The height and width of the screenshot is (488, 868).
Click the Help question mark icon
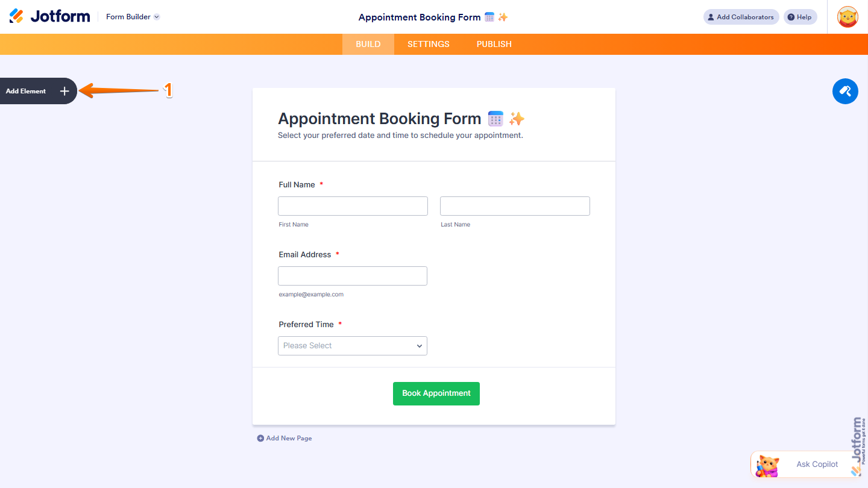[792, 16]
